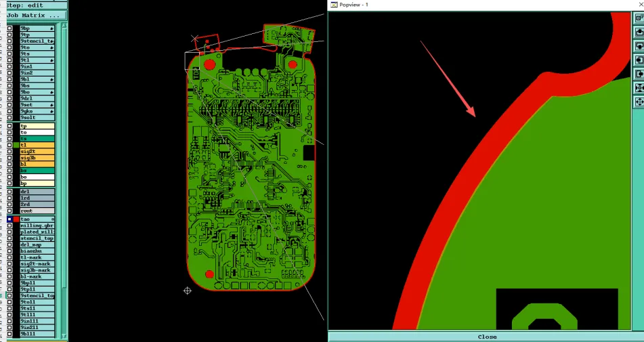Select layer name stencil_top

pos(37,238)
